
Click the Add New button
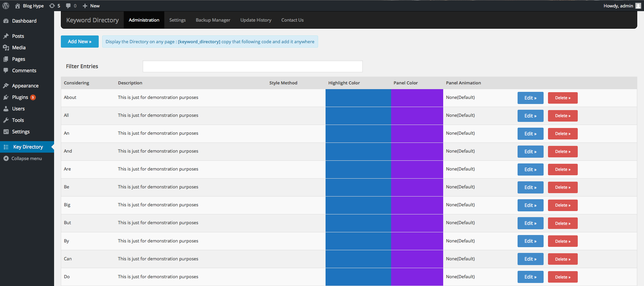pyautogui.click(x=80, y=42)
